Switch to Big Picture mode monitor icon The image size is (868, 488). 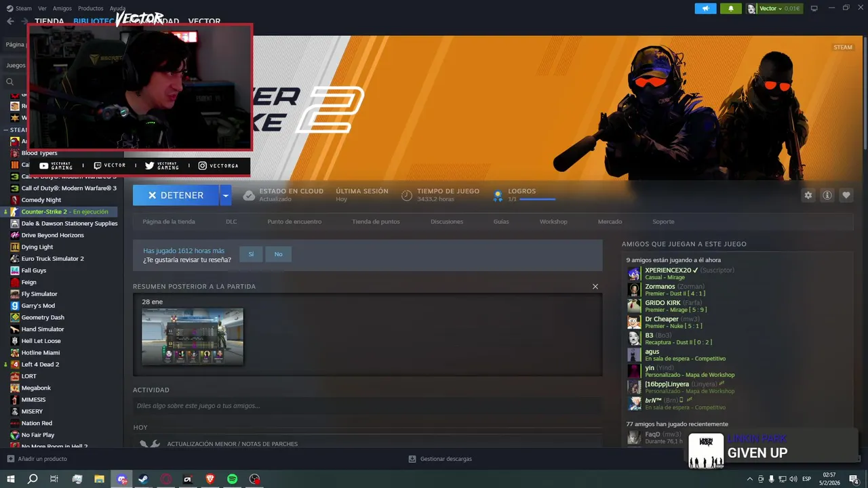pos(814,8)
